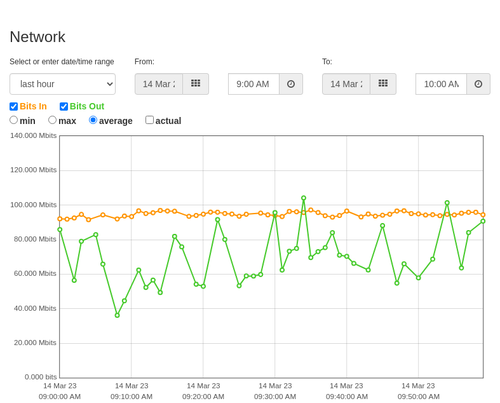Screen dimensions: 500x403
Task: Open the last hour range dropdown
Action: point(63,84)
